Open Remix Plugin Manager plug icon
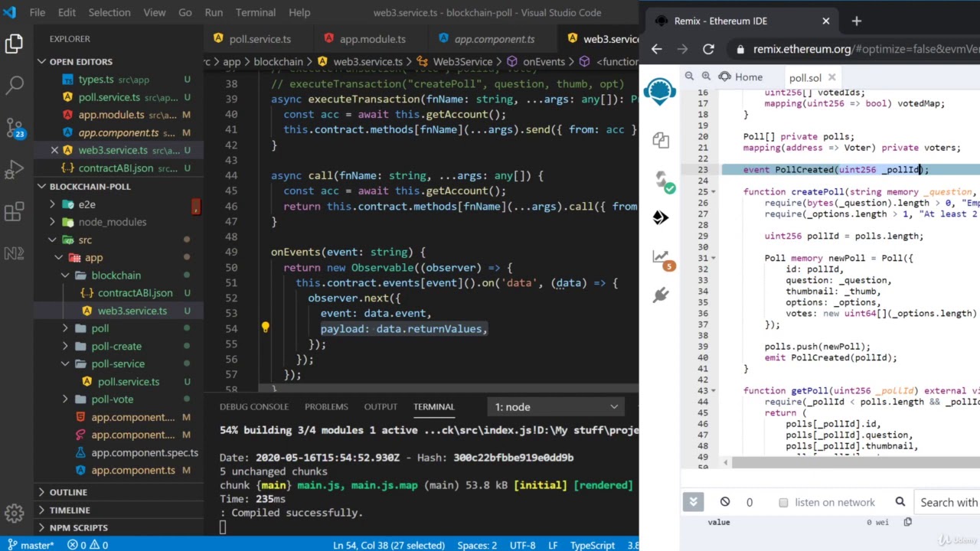This screenshot has width=980, height=551. pos(660,295)
